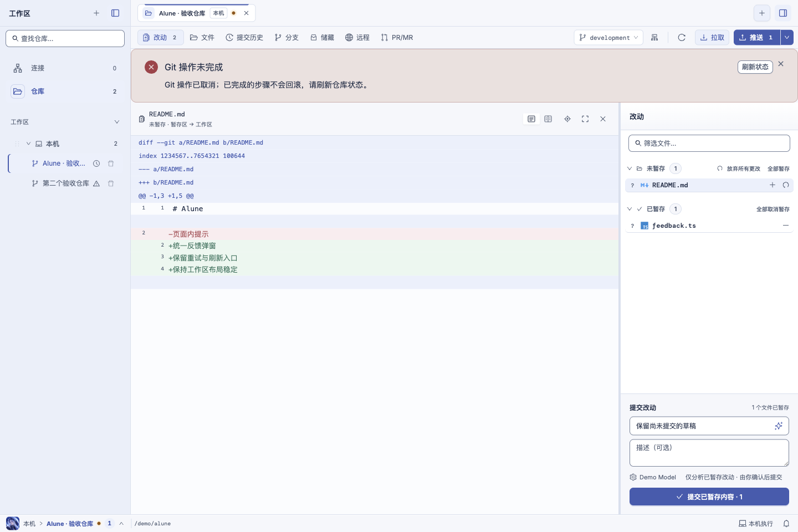Click the 刷新状态 button in the error banner
Image resolution: width=798 pixels, height=532 pixels.
(755, 67)
